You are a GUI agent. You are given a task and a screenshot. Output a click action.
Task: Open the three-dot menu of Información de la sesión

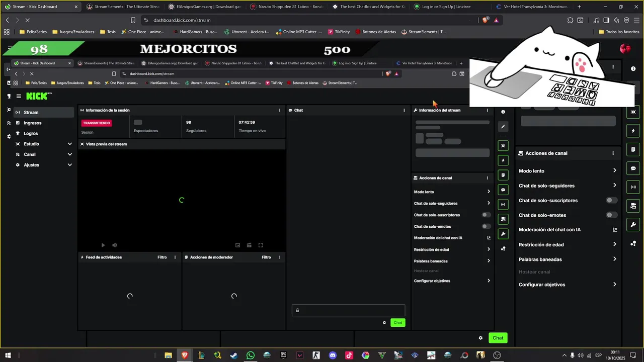(x=279, y=110)
